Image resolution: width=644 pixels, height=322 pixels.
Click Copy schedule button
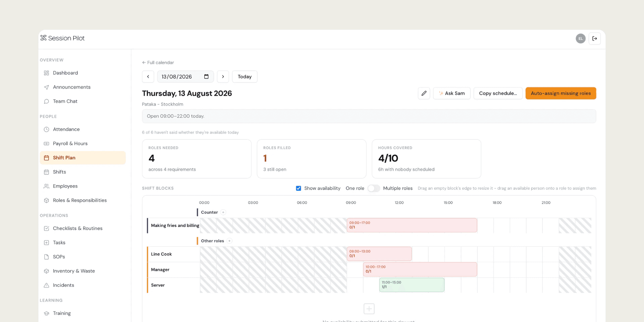tap(498, 93)
